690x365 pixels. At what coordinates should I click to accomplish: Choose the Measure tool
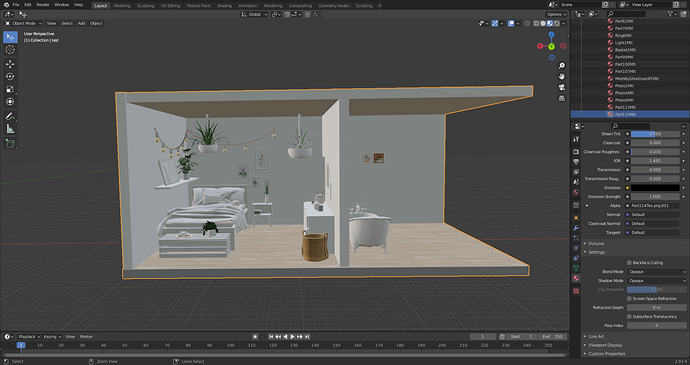pyautogui.click(x=10, y=129)
